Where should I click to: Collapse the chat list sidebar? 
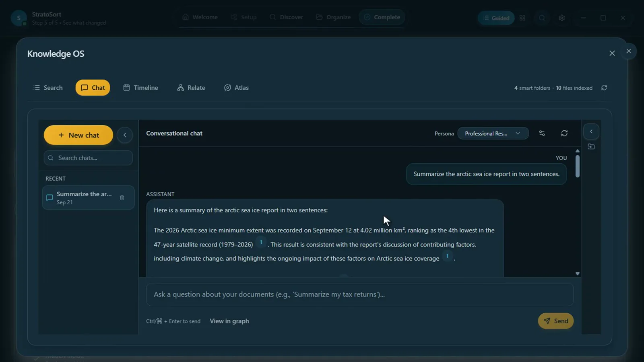125,135
